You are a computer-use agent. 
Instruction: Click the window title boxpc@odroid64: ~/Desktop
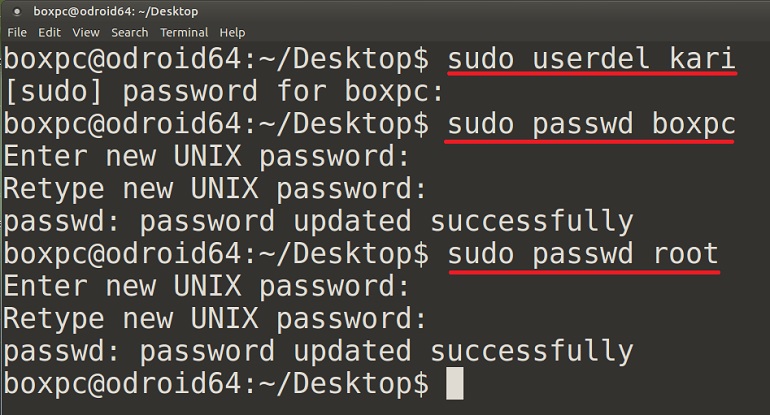coord(116,11)
